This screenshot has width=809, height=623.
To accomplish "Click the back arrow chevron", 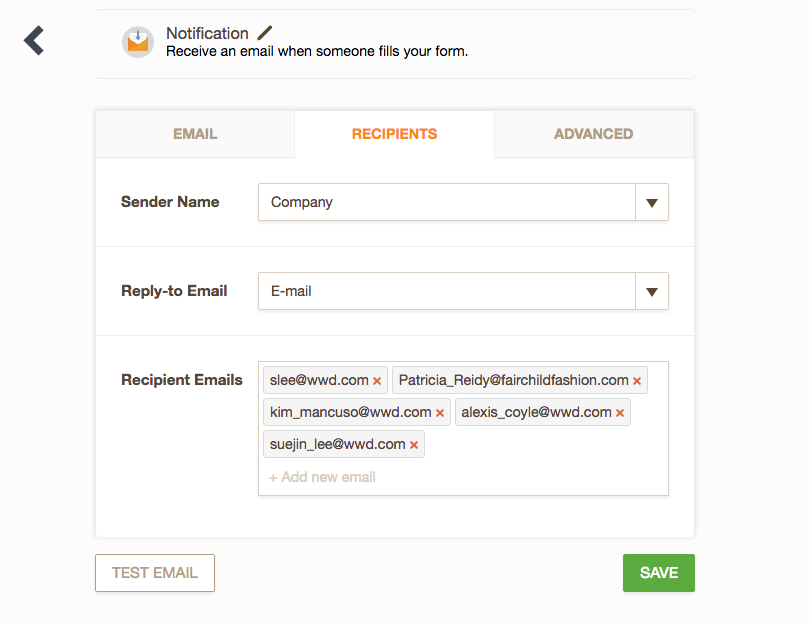I will click(x=34, y=40).
